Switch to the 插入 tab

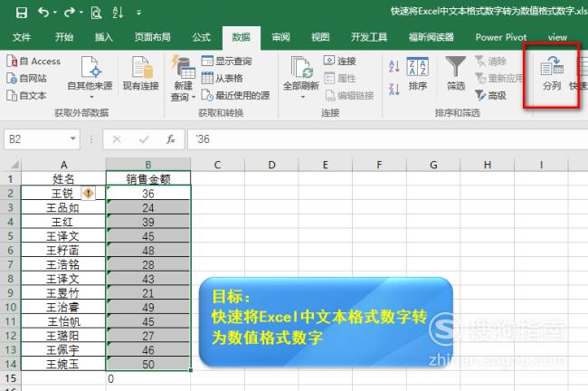(x=103, y=37)
